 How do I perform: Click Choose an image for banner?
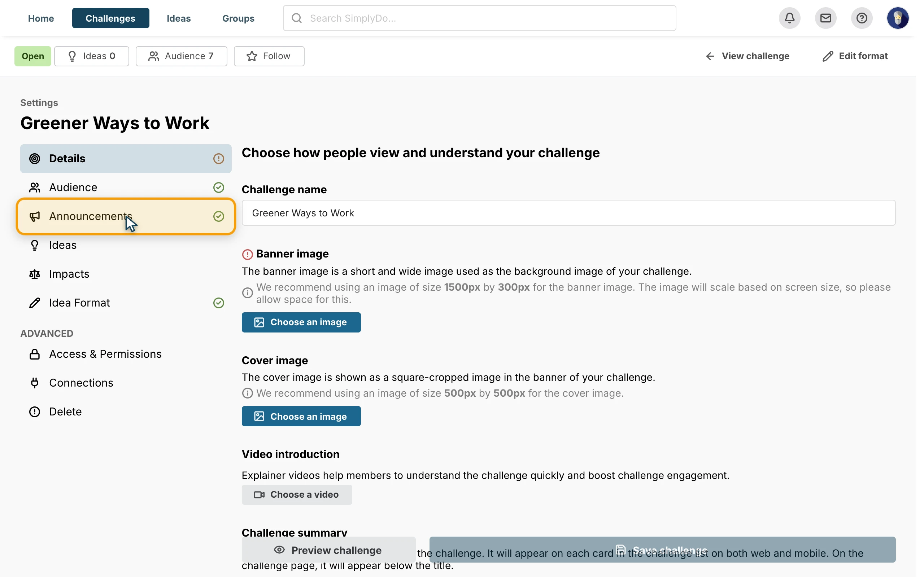tap(301, 322)
